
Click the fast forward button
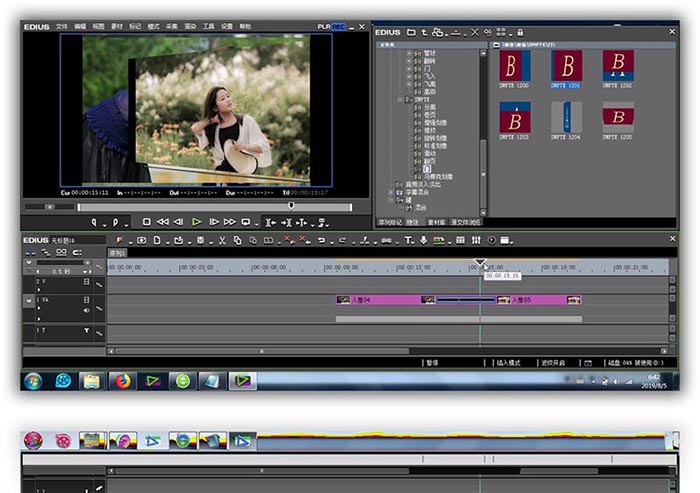click(x=229, y=221)
